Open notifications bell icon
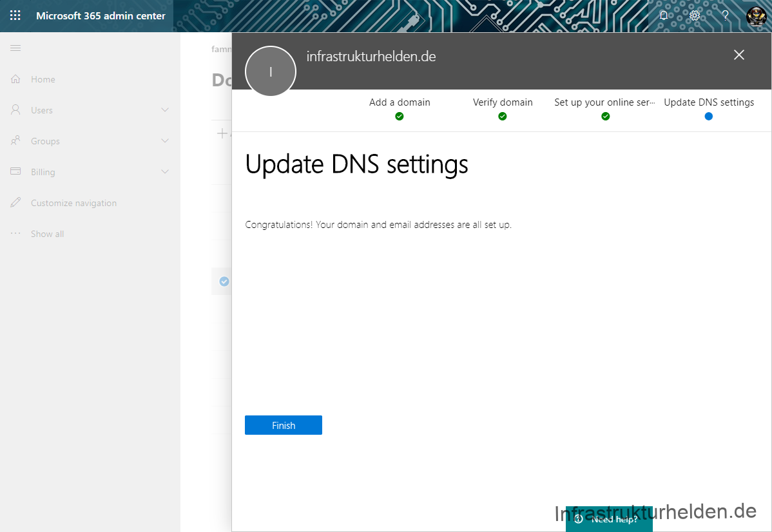The width and height of the screenshot is (772, 532). [x=663, y=15]
